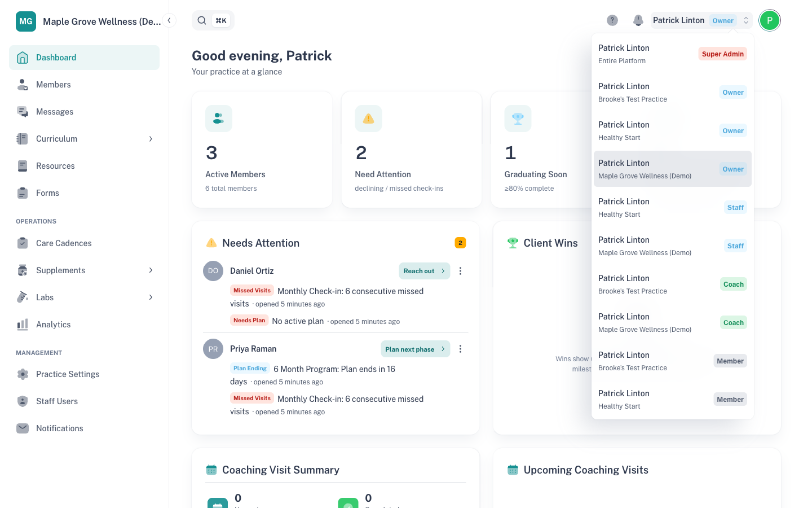The width and height of the screenshot is (812, 508).
Task: Click the help question mark icon
Action: [x=612, y=20]
